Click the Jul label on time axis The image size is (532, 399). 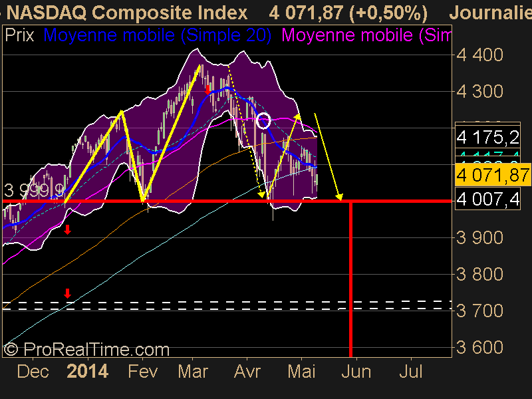click(411, 372)
